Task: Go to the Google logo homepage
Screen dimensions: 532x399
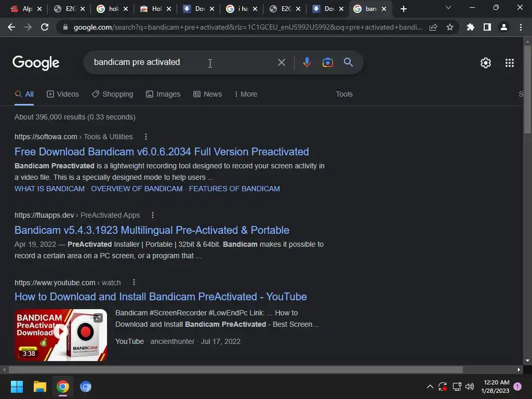Action: pos(36,63)
